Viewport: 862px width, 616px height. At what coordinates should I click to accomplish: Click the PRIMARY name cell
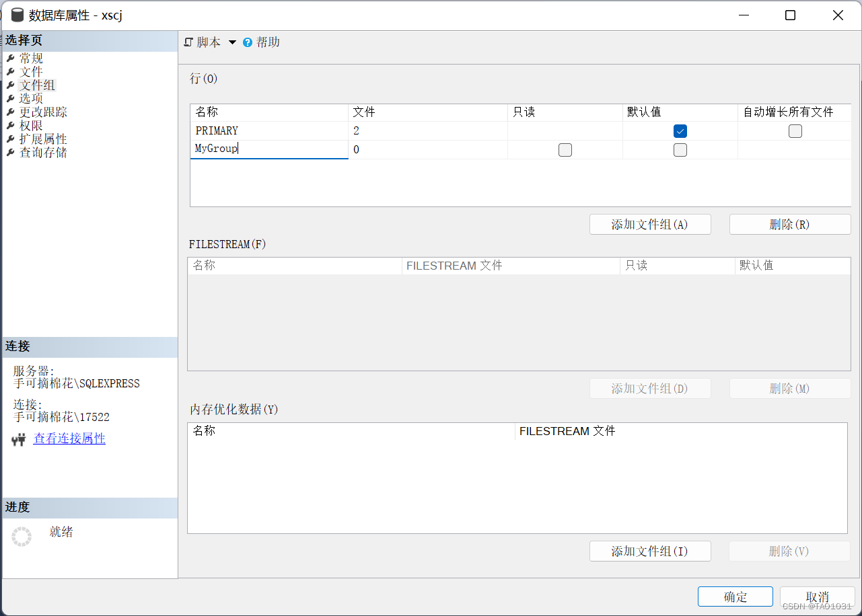tap(269, 131)
